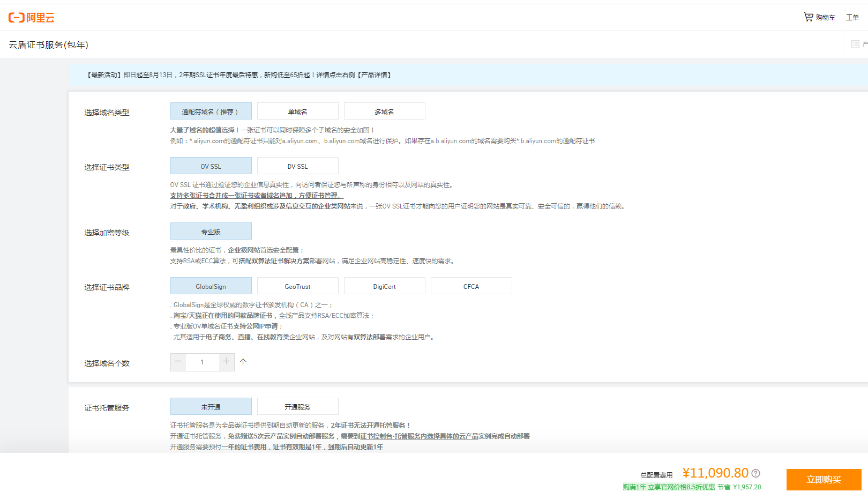The image size is (868, 499).
Task: Click the 选择证书品牌 label
Action: (x=107, y=287)
